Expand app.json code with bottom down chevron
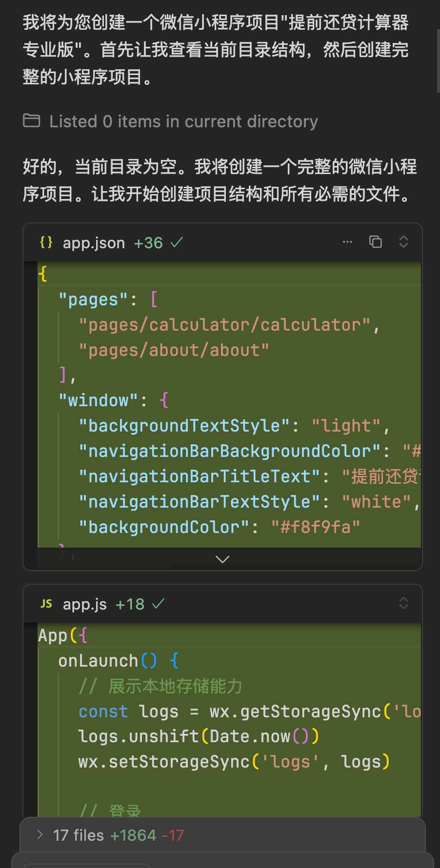This screenshot has width=440, height=868. 222,559
